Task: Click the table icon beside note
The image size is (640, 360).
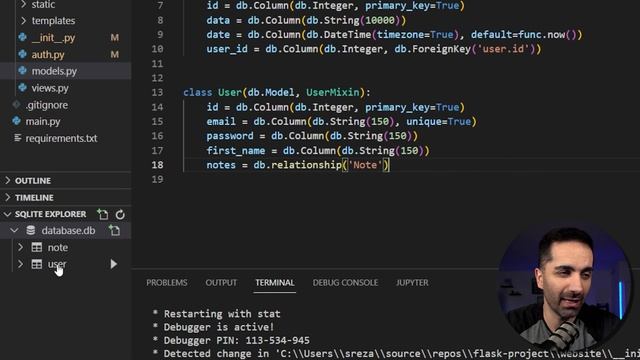Action: pos(37,247)
